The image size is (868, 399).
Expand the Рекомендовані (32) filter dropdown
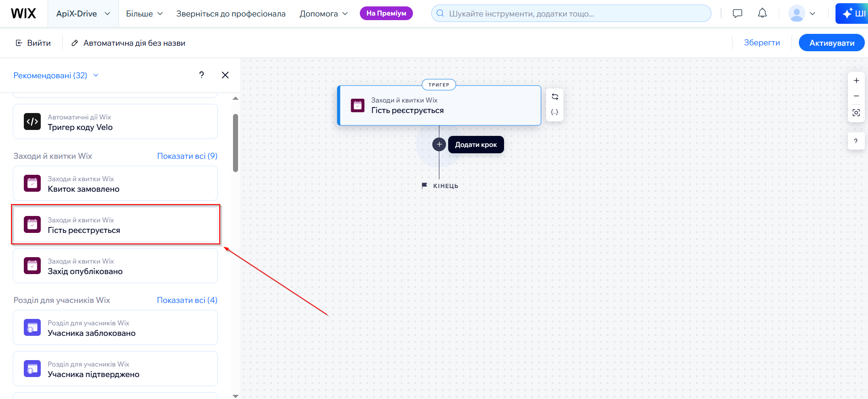pos(56,75)
